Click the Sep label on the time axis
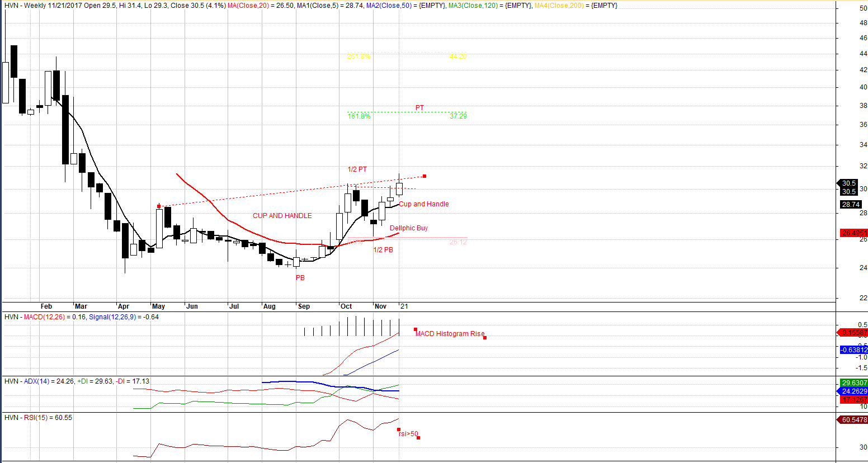The height and width of the screenshot is (463, 868). pos(304,306)
